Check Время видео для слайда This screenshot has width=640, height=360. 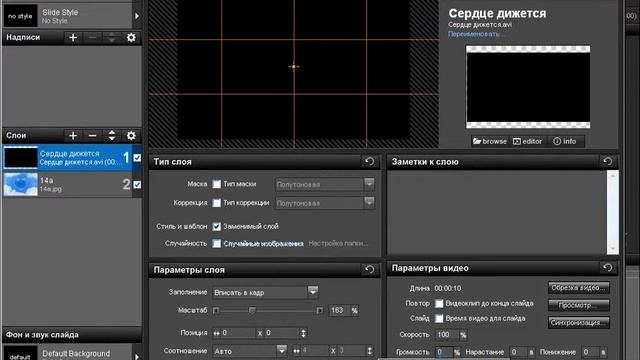[439, 318]
